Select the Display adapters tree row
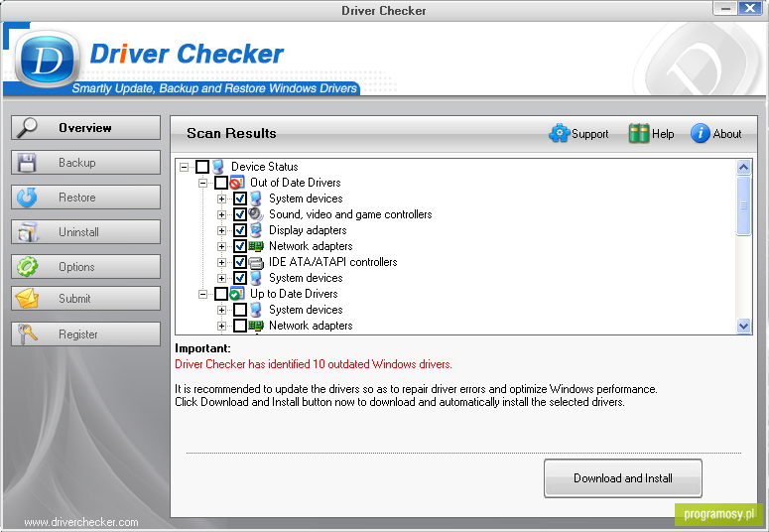769x532 pixels. [x=308, y=230]
